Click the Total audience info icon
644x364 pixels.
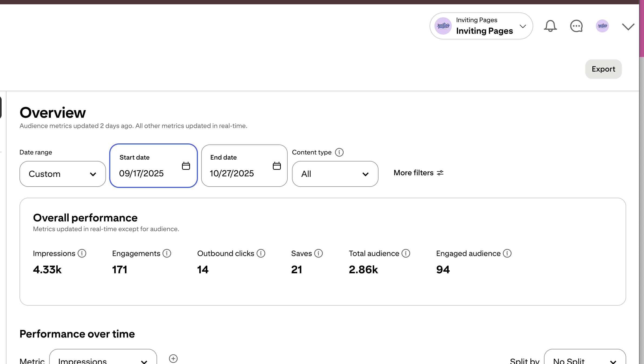point(406,253)
